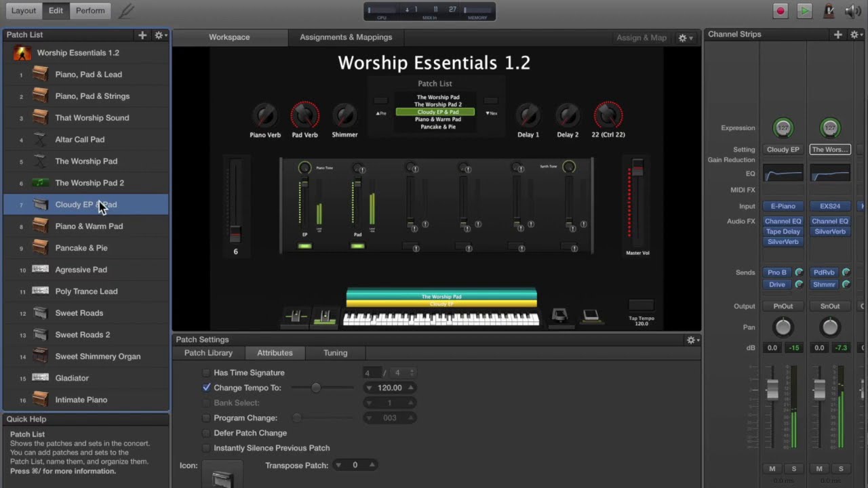
Task: Click the synth icon beside Agressive Pad
Action: 40,270
